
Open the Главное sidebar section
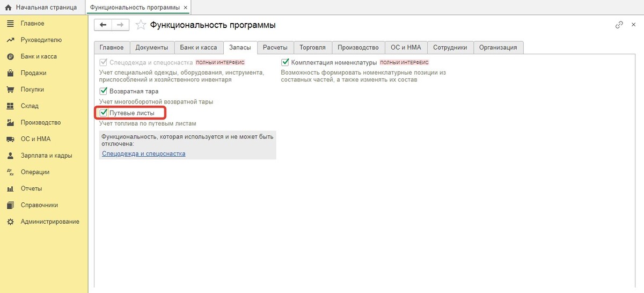pyautogui.click(x=32, y=24)
